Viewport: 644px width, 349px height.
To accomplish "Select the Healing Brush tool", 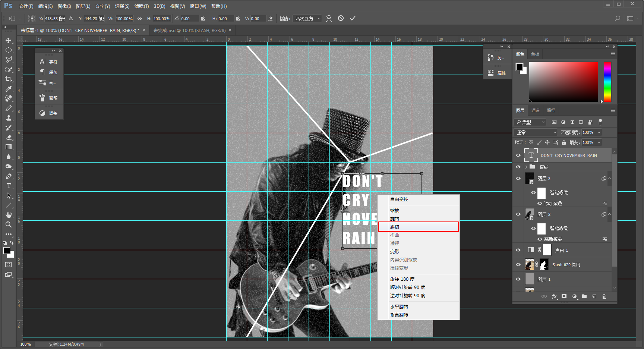I will pyautogui.click(x=9, y=98).
